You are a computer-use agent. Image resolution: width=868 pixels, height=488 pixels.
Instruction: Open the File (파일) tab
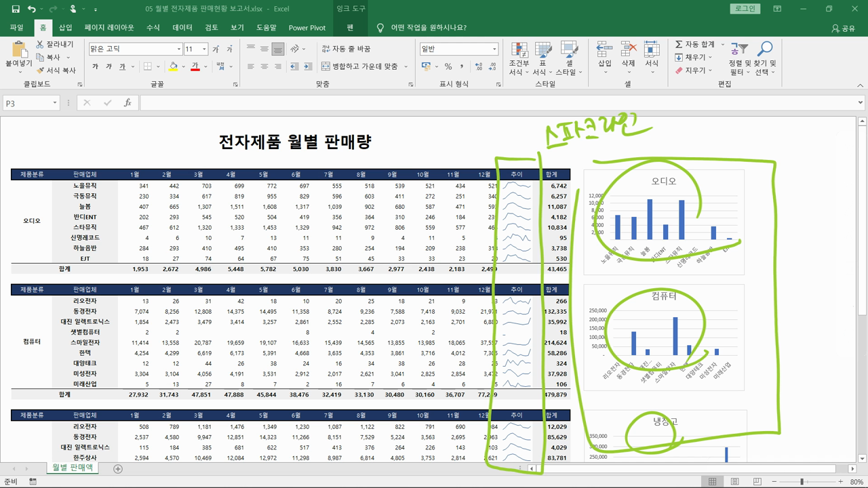[17, 28]
